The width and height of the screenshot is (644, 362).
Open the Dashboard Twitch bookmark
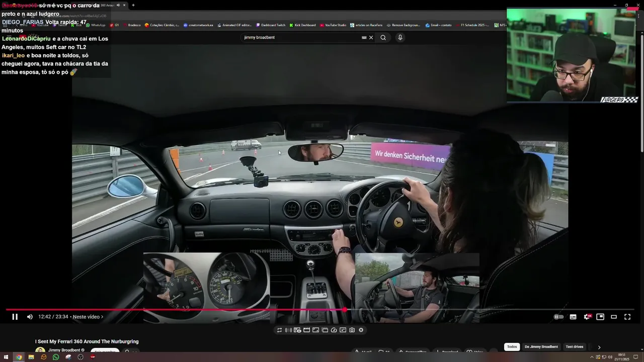click(271, 25)
